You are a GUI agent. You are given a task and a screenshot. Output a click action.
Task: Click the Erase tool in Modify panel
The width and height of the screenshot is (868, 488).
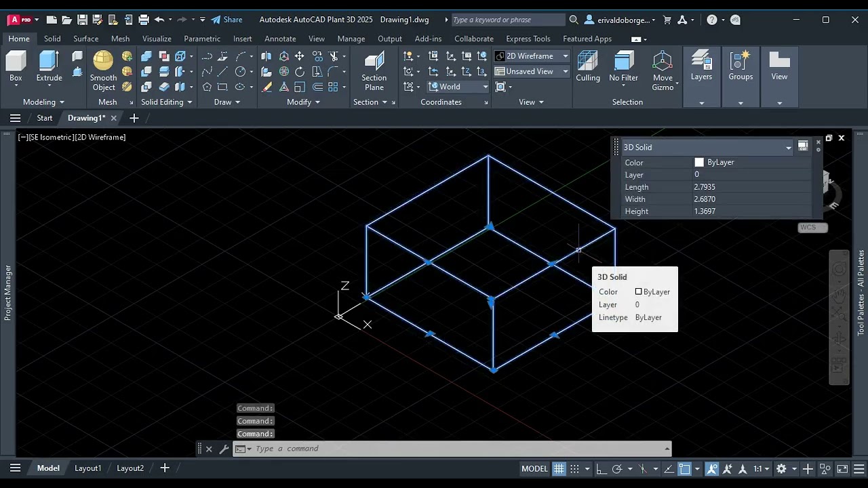pyautogui.click(x=267, y=87)
